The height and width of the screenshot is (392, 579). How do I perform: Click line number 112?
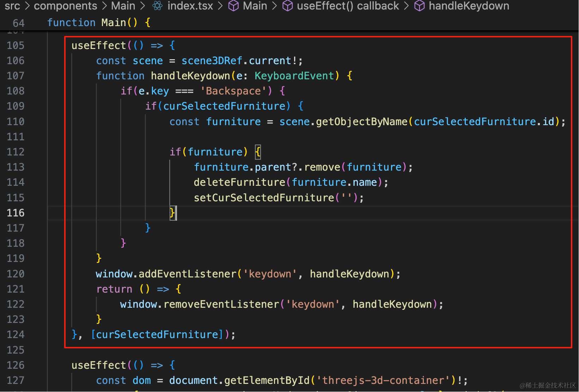pos(16,152)
